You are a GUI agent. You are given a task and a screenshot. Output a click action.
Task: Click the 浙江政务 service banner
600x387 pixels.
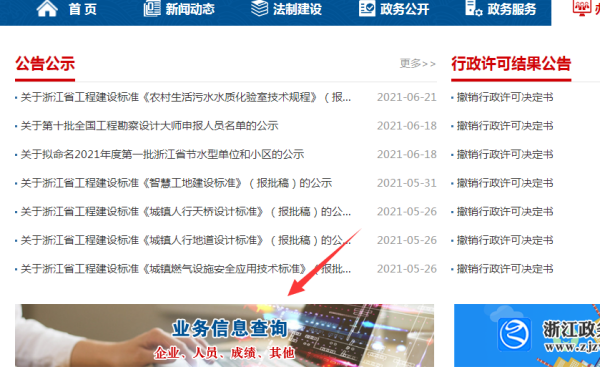click(x=527, y=335)
